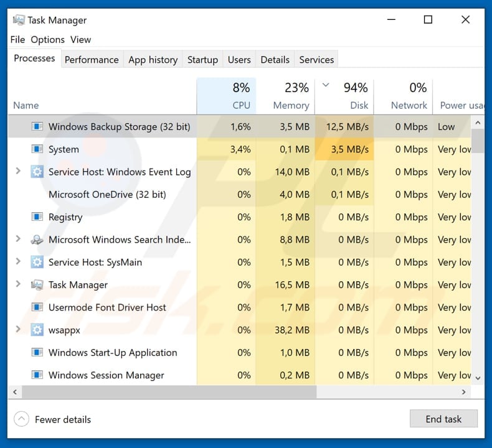Click the Low power usage value
The image size is (492, 448).
(x=446, y=127)
